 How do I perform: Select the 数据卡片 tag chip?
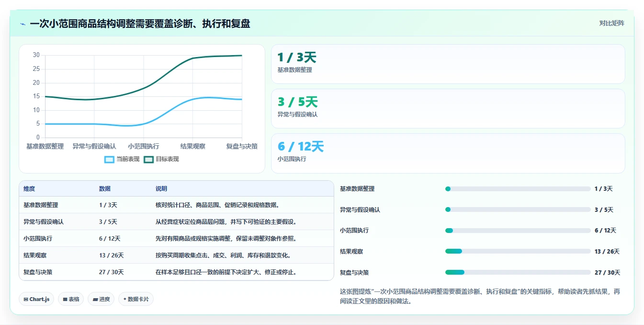click(x=136, y=299)
